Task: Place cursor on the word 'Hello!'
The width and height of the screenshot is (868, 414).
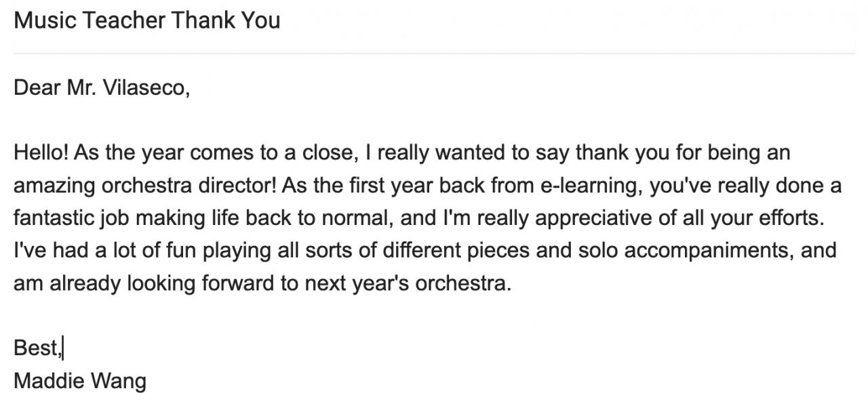Action: [x=41, y=152]
